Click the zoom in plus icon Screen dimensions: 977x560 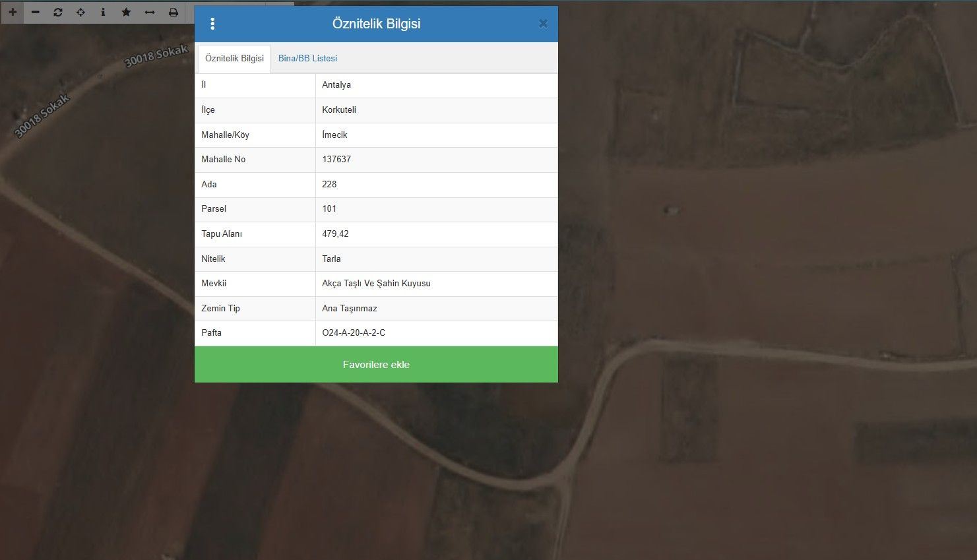(13, 12)
